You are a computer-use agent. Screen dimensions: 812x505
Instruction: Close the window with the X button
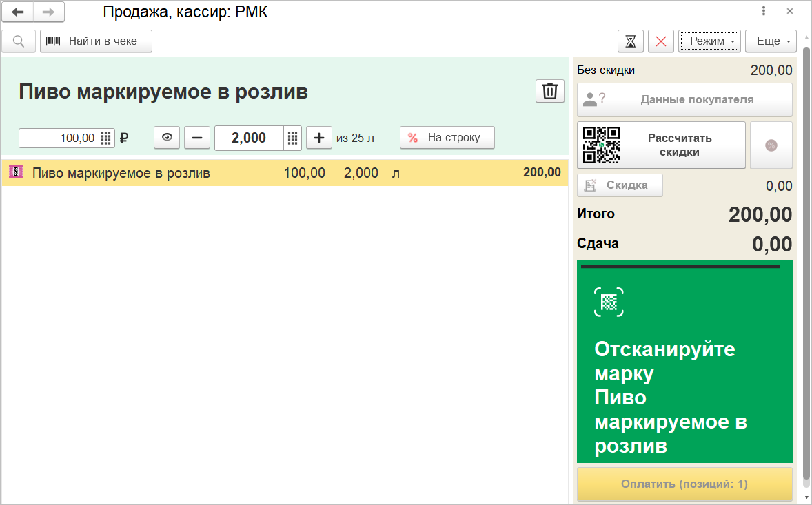coord(790,11)
